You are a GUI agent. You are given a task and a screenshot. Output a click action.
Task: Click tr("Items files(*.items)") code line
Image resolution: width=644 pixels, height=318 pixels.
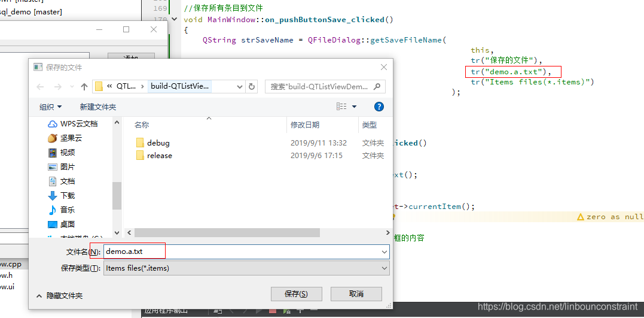[533, 82]
